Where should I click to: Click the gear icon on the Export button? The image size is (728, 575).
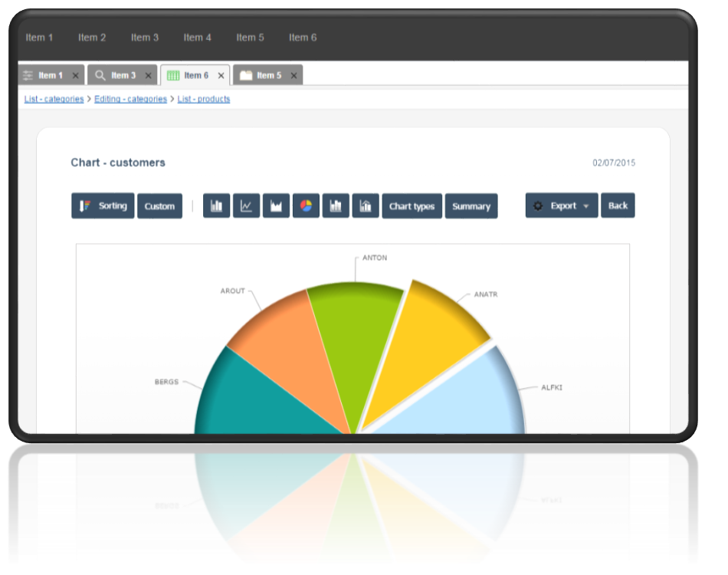pos(538,205)
